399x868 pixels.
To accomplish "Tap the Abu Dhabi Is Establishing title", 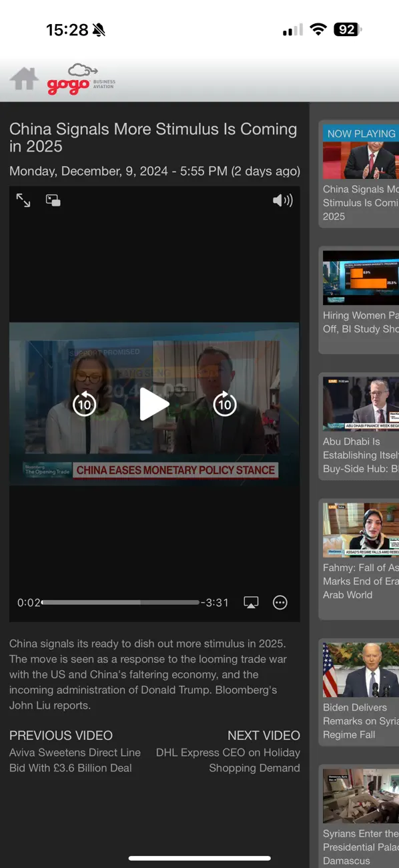I will coord(361,455).
